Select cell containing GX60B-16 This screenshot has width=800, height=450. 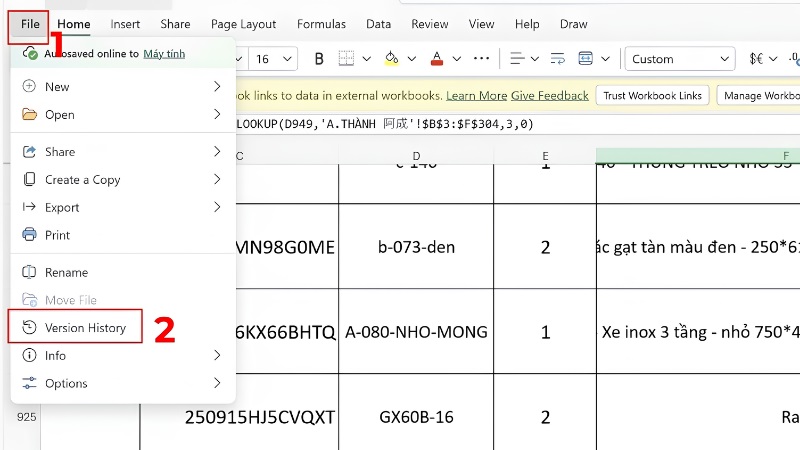pyautogui.click(x=416, y=416)
